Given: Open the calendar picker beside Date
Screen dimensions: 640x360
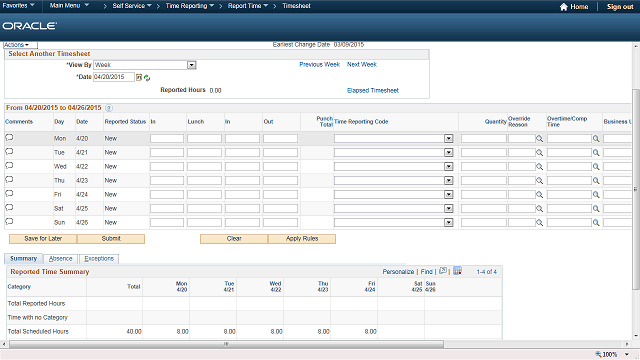Looking at the screenshot, I should [139, 77].
